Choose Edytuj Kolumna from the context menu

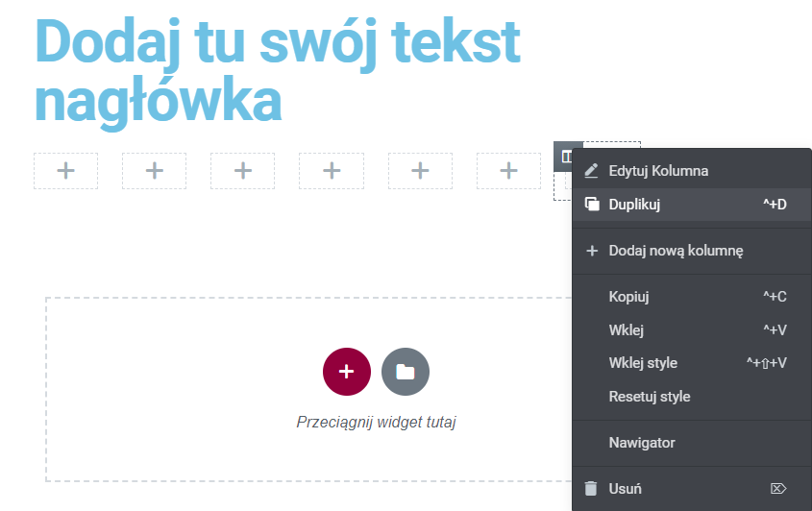(658, 171)
